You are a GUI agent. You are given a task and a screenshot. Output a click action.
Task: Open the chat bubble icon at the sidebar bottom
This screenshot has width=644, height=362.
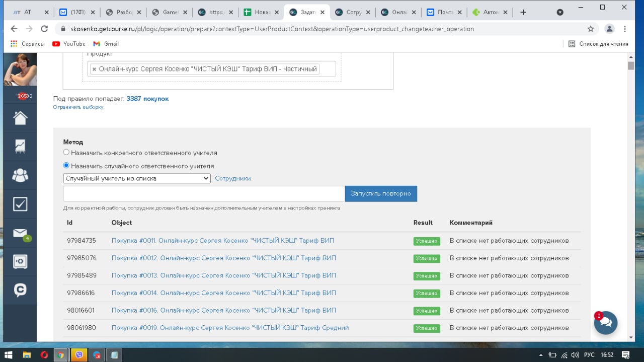(x=20, y=290)
